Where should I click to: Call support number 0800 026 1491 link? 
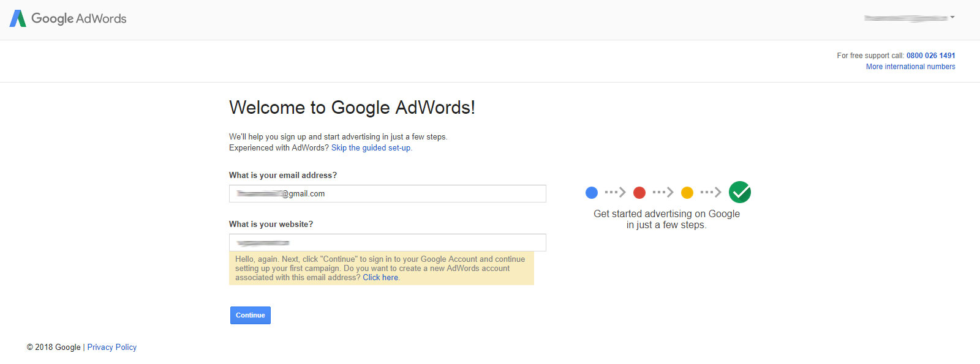(930, 56)
